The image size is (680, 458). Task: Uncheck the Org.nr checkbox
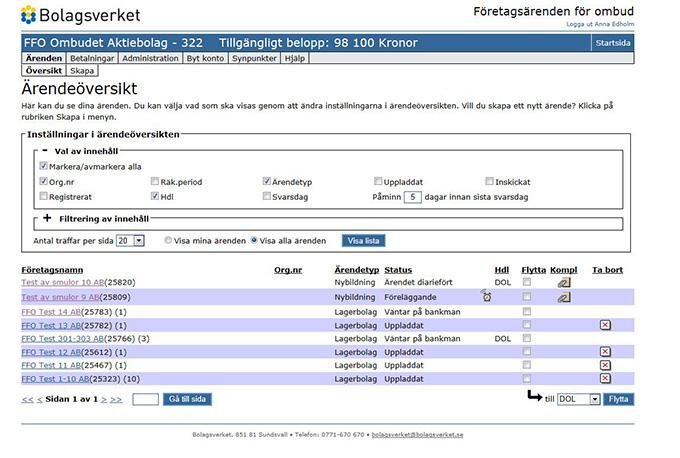43,181
